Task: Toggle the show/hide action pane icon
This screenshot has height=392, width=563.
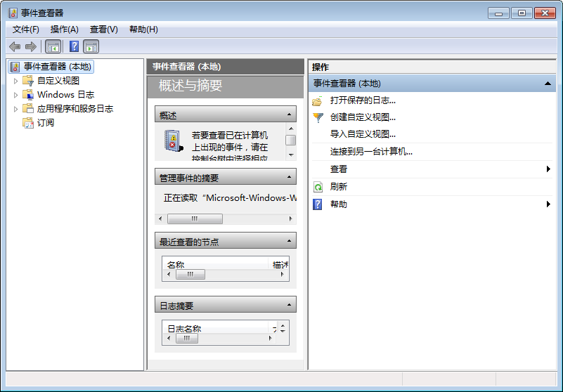Action: (91, 46)
